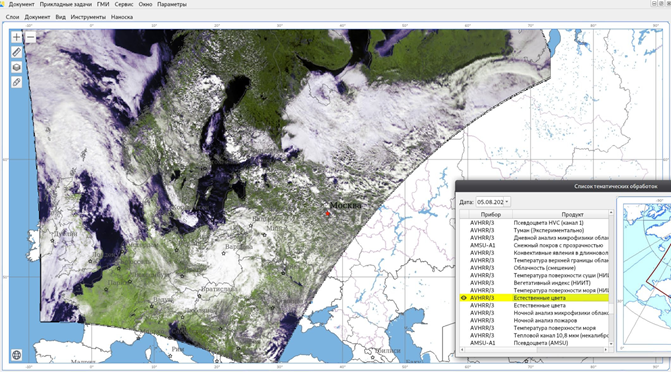Select Туман (Экспериментально) product row
The image size is (671, 372).
pos(534,230)
